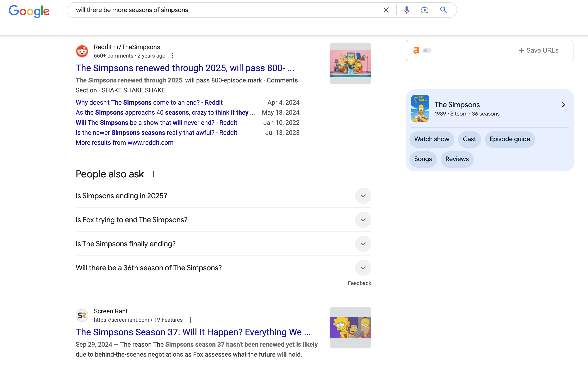Click the Screen Rant result thumbnail
Viewport: 588px width, 367px height.
click(350, 327)
